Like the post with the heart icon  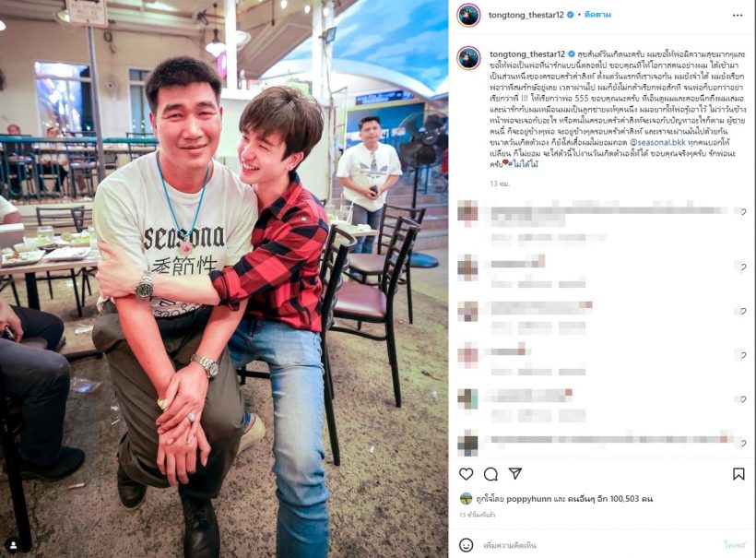coord(466,474)
